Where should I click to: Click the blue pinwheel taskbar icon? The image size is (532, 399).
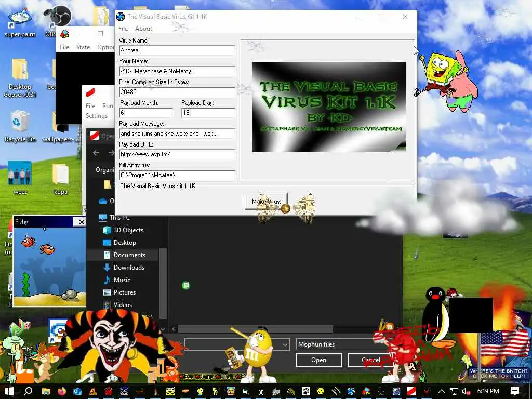[x=351, y=391]
